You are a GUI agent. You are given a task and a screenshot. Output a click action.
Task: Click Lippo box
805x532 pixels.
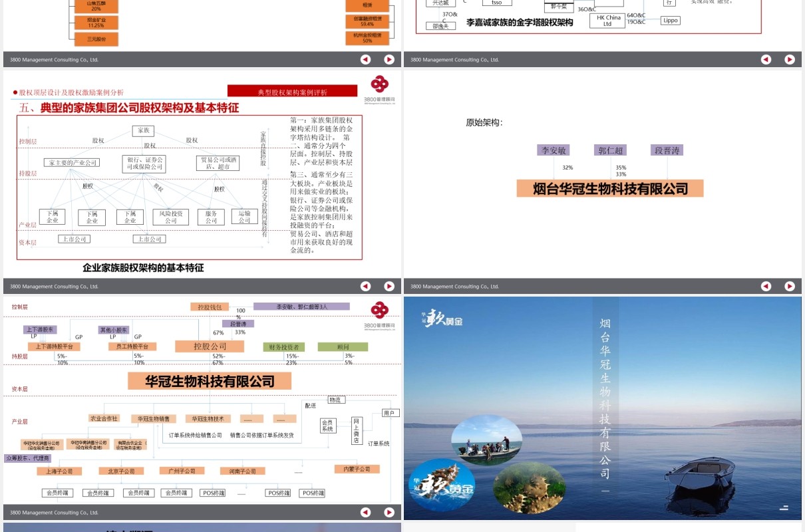coord(671,21)
